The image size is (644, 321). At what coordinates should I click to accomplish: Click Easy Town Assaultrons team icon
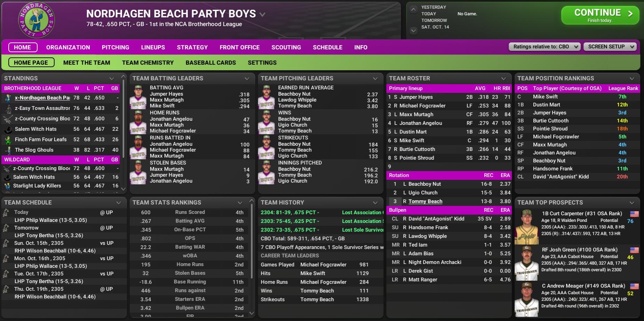coord(8,109)
